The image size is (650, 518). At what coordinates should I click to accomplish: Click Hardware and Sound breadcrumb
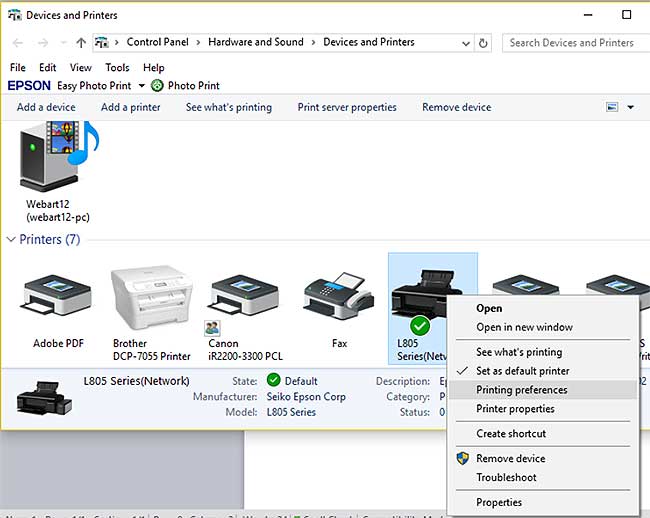256,42
